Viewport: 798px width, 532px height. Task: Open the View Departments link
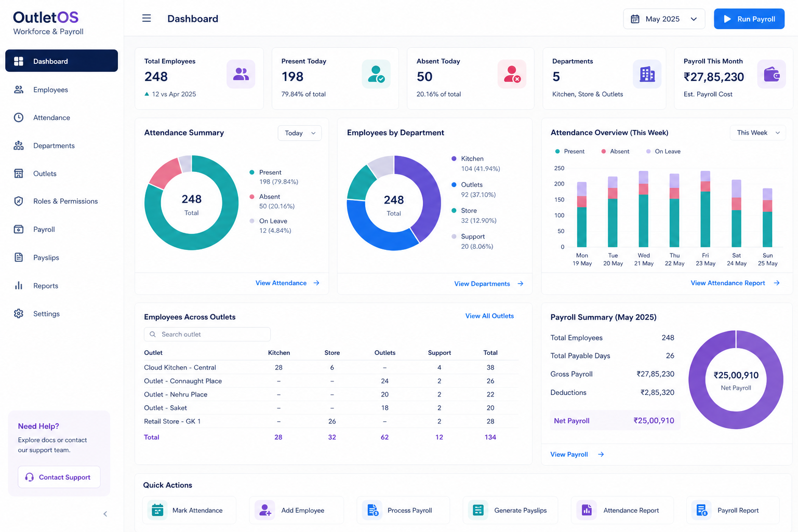[489, 284]
